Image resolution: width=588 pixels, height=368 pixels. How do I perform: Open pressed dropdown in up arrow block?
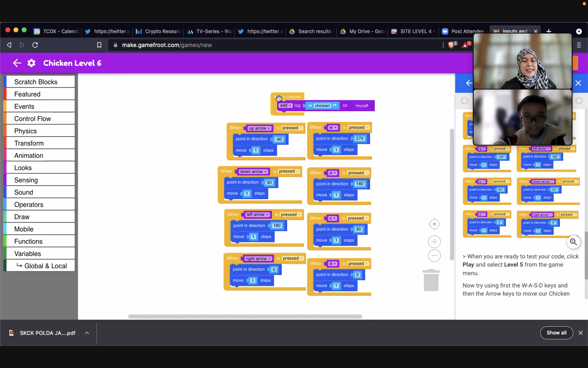click(292, 128)
